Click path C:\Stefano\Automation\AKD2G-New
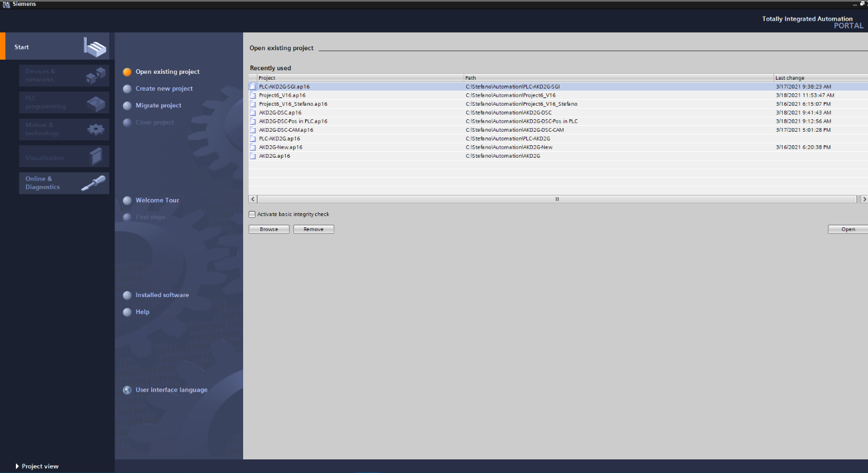 509,147
